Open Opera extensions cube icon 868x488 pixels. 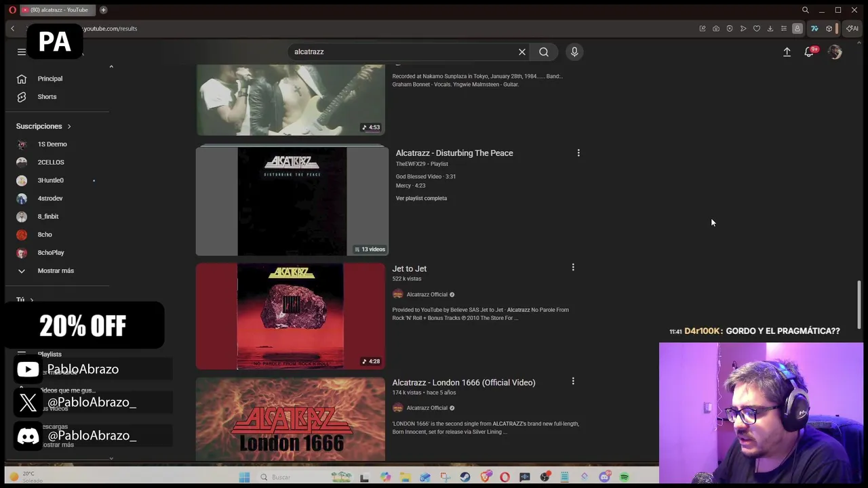click(829, 28)
